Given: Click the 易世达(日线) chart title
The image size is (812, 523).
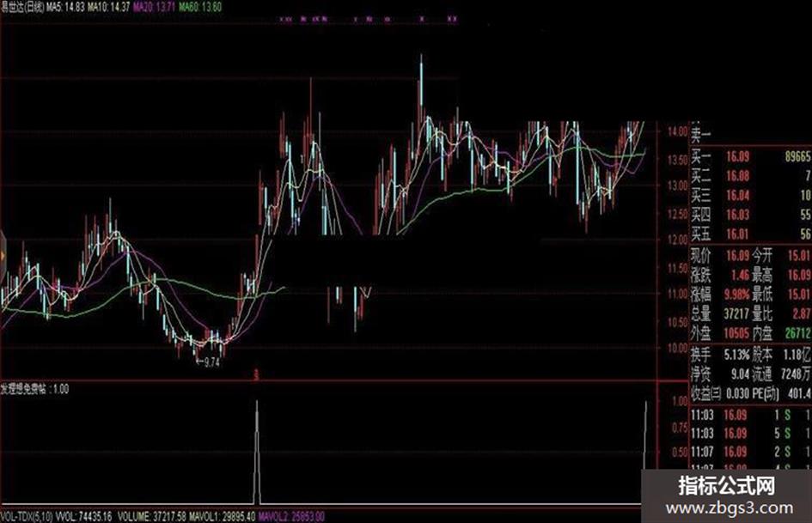Looking at the screenshot, I should click(x=22, y=7).
